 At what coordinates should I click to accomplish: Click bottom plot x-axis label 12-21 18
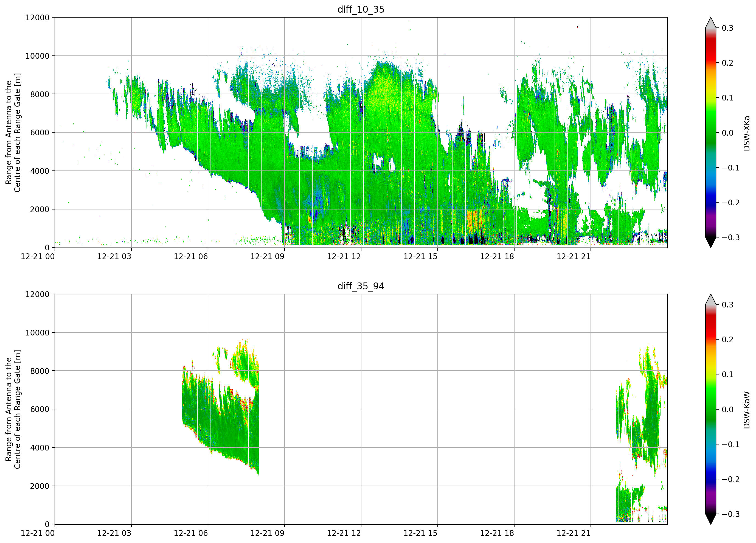[x=497, y=533]
